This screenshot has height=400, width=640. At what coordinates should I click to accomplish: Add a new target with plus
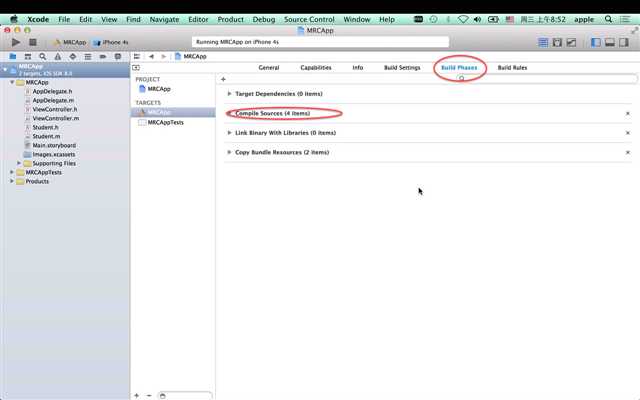tap(136, 396)
